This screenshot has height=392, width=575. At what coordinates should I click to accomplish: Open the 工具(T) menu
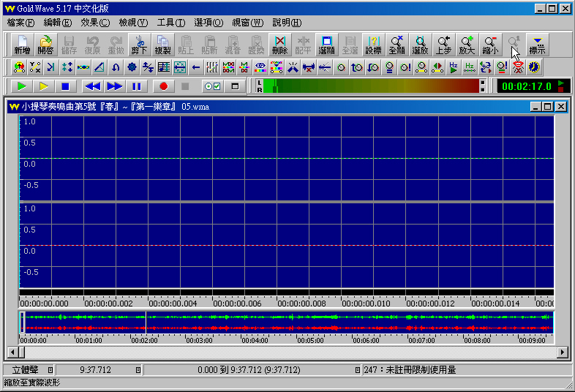click(170, 23)
